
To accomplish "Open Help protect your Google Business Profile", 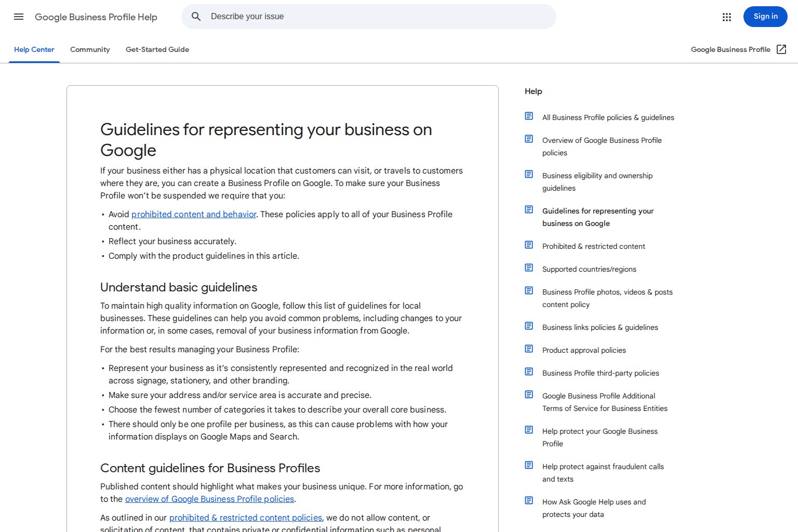I will 600,437.
